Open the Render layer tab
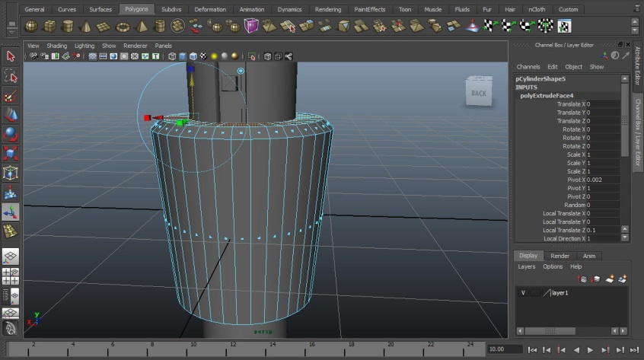Viewport: 644px width, 360px height. pyautogui.click(x=560, y=256)
